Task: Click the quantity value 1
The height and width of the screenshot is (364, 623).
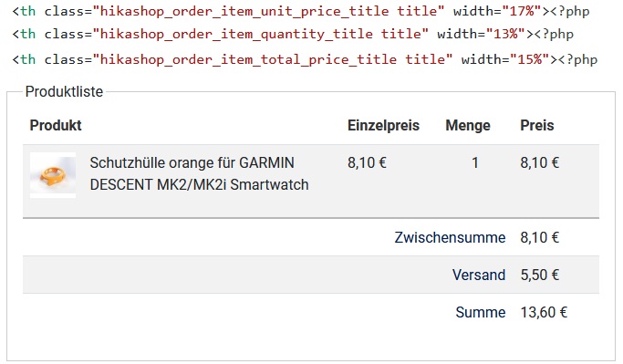Action: 475,163
